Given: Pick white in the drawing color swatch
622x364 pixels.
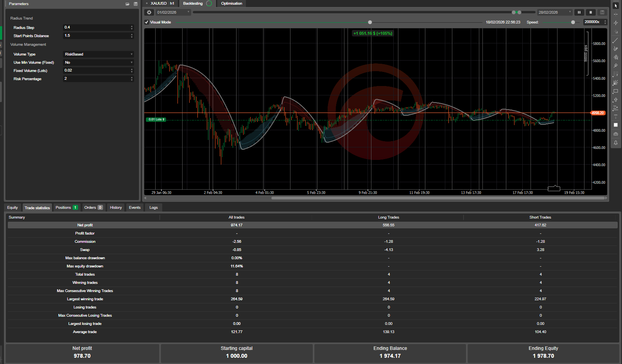Looking at the screenshot, I should 616,125.
